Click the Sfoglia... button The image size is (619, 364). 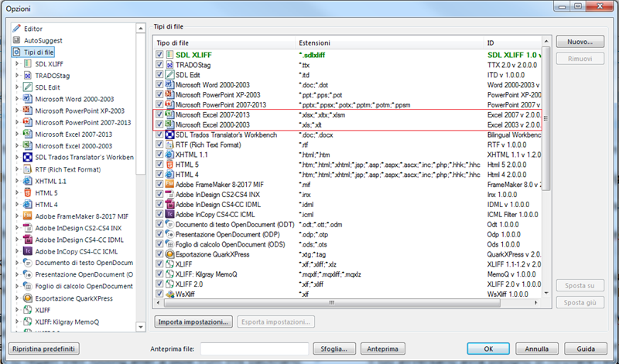[x=334, y=349]
